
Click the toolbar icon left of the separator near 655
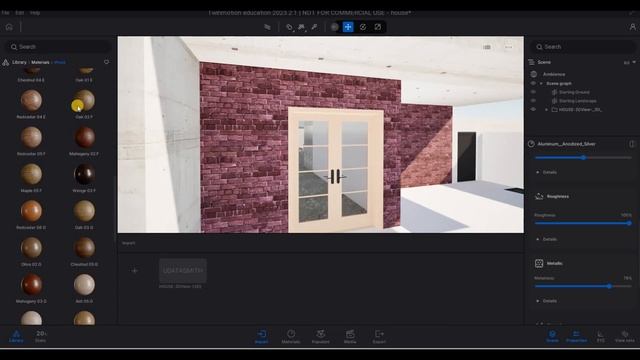(x=267, y=27)
